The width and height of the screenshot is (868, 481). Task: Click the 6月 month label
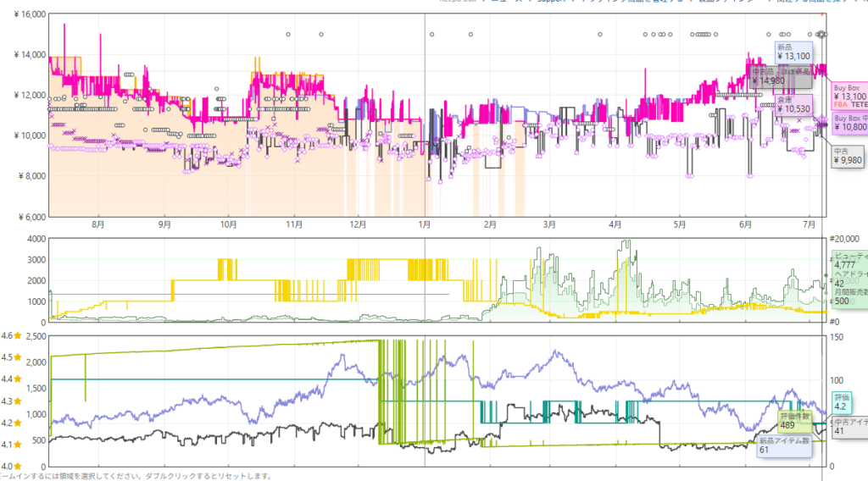pos(746,224)
